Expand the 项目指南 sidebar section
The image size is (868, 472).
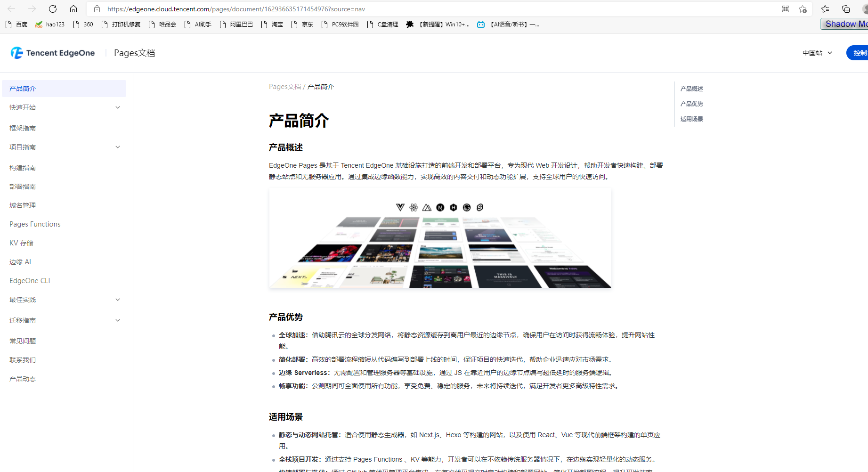pos(64,147)
